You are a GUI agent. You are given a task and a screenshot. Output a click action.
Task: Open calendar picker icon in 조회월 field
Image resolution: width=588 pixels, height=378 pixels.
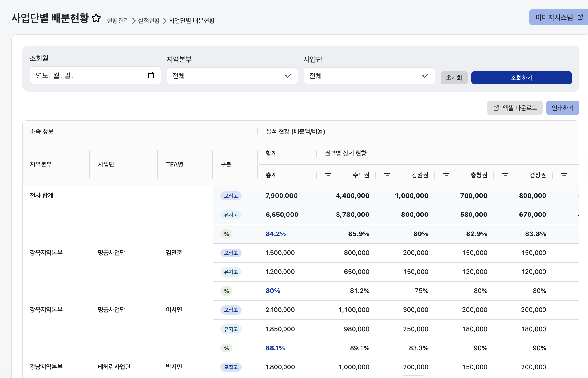tap(151, 75)
